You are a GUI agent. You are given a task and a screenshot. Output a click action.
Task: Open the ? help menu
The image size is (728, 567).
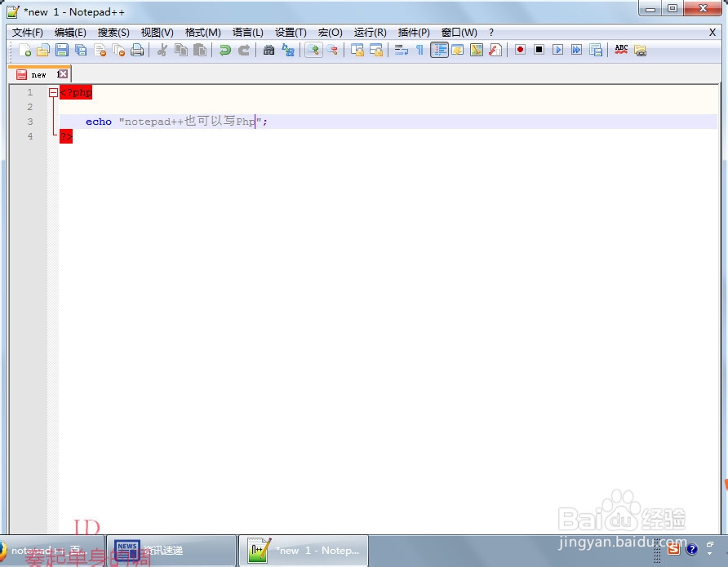click(491, 33)
